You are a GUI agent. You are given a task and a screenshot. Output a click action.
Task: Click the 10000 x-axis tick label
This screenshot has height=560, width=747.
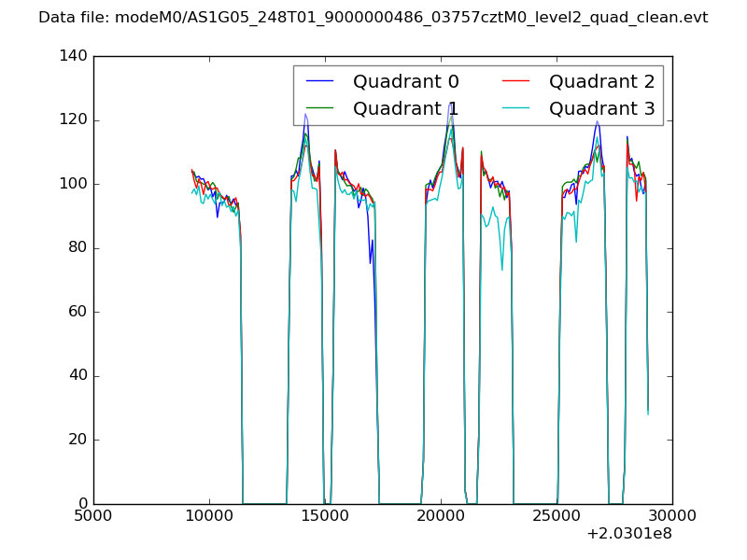[209, 516]
